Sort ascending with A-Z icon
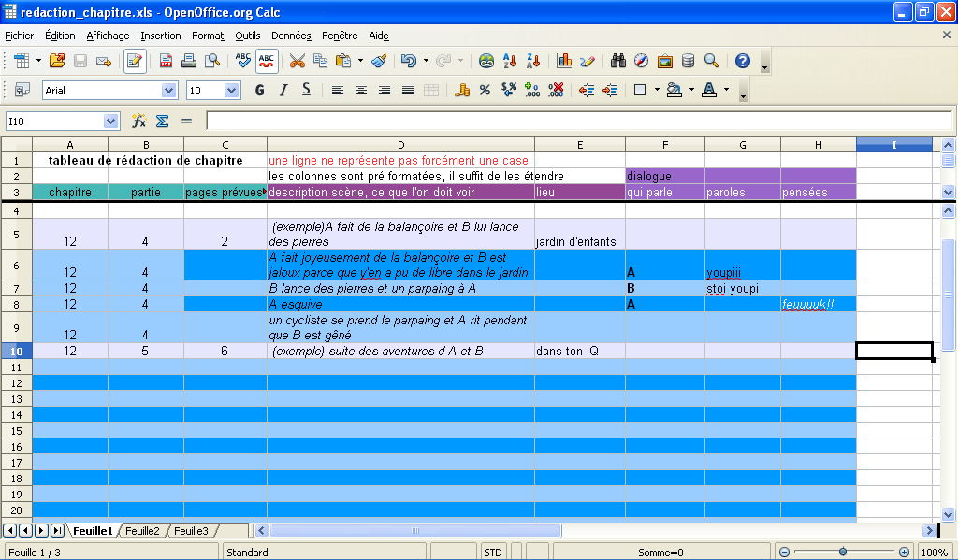958x560 pixels. click(x=510, y=61)
